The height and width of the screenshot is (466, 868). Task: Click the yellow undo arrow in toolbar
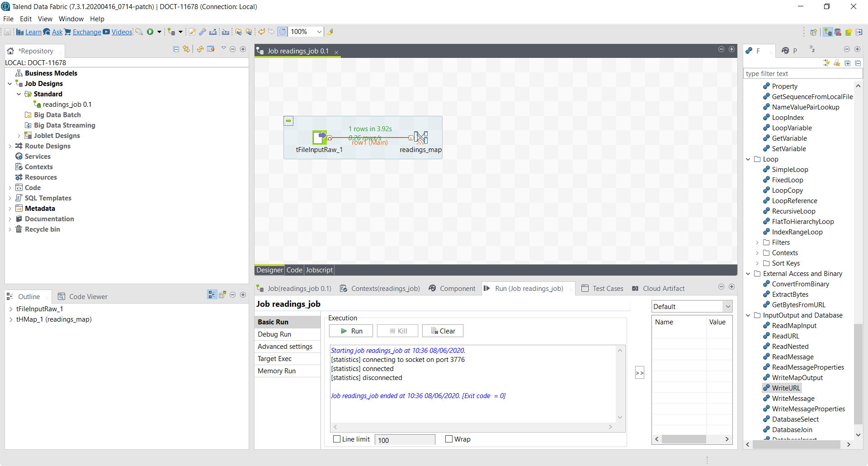point(261,32)
